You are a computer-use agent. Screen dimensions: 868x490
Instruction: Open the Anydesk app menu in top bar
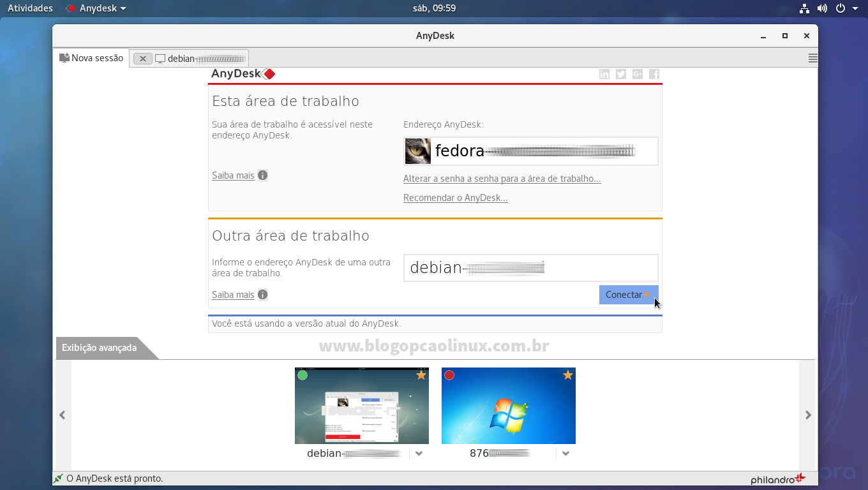(96, 8)
